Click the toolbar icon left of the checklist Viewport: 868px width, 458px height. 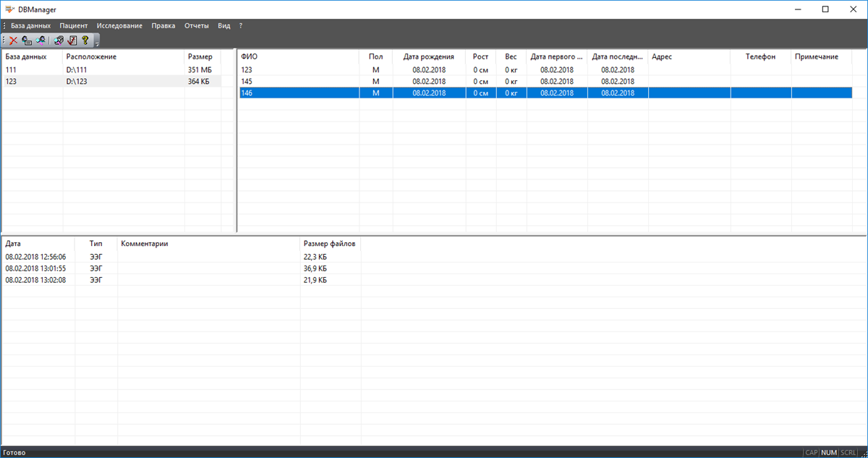59,41
